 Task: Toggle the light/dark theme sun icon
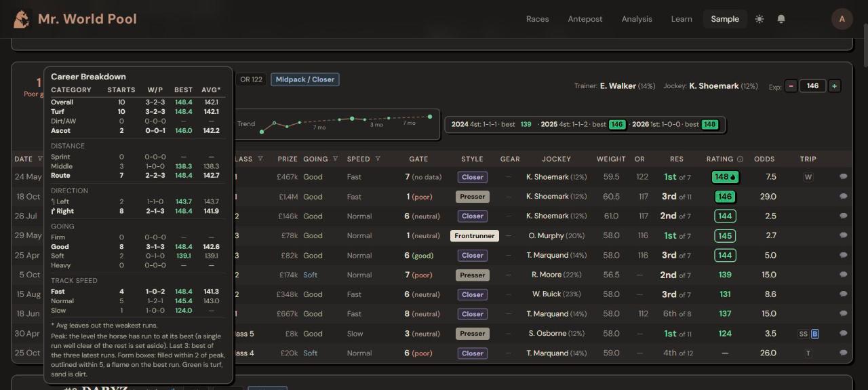coord(759,19)
